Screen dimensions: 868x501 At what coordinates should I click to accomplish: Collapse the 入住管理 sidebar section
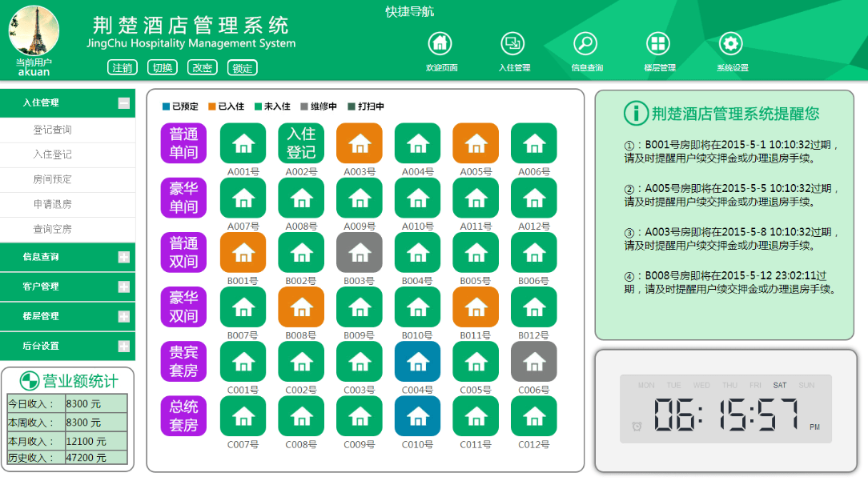(123, 102)
